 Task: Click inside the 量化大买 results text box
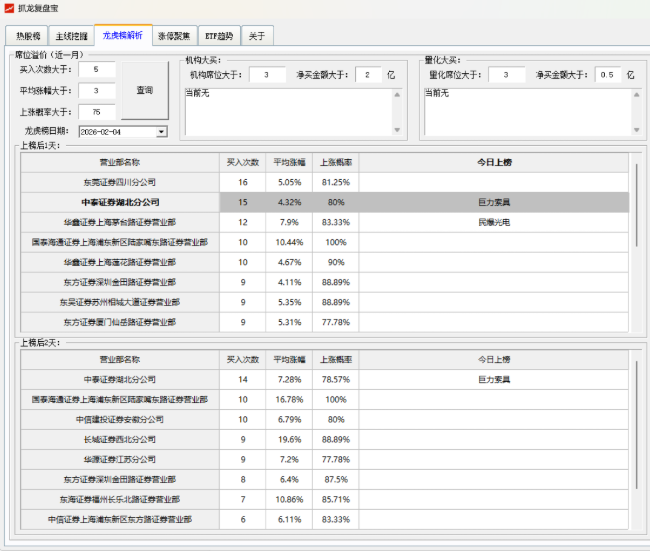click(528, 112)
